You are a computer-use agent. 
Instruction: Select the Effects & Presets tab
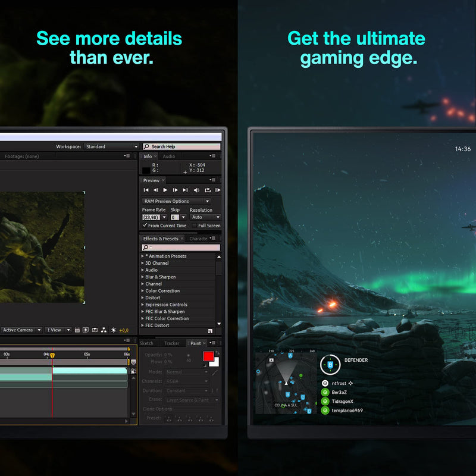click(x=161, y=239)
